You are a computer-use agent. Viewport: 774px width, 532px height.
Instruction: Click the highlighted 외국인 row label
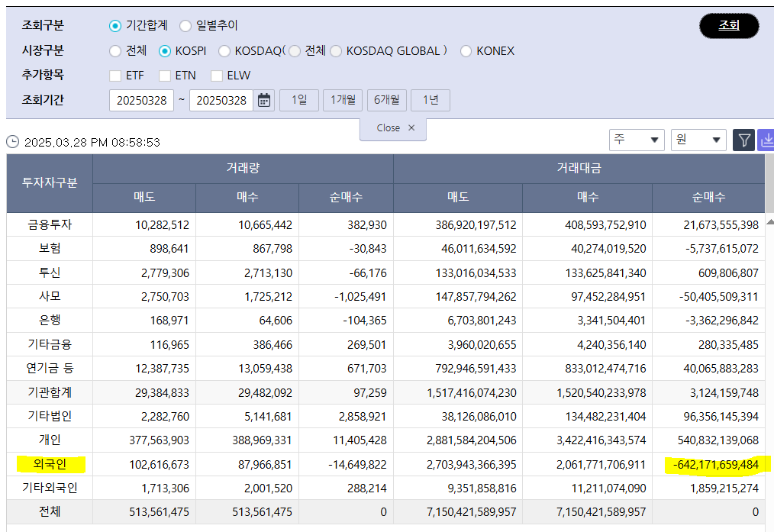pos(50,464)
